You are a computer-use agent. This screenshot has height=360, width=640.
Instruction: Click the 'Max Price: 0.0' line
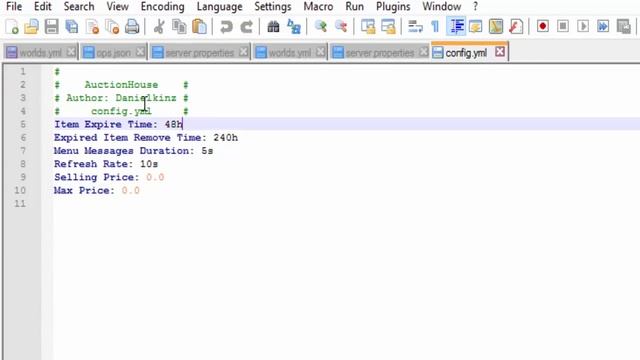[x=97, y=191]
